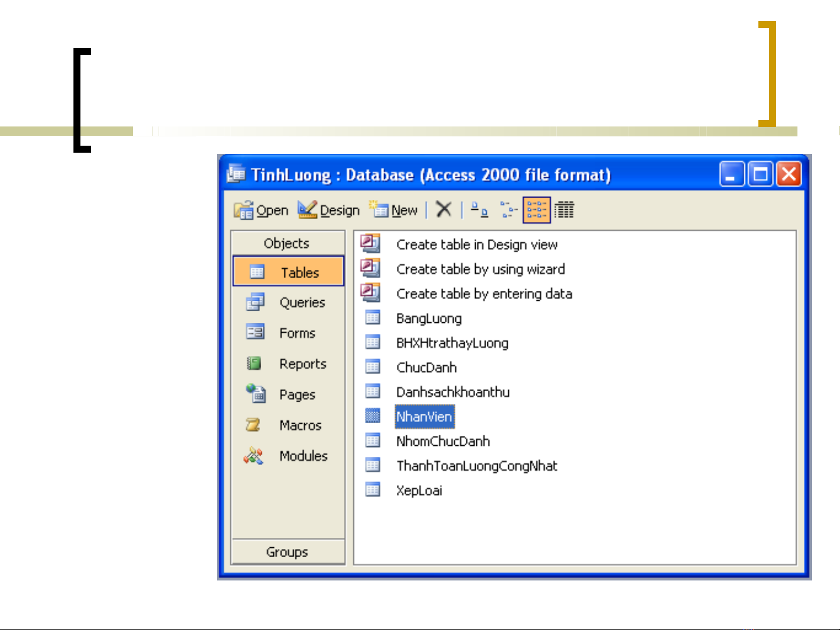Select Tables in Objects pane
Screen dimensions: 840x630
point(289,272)
